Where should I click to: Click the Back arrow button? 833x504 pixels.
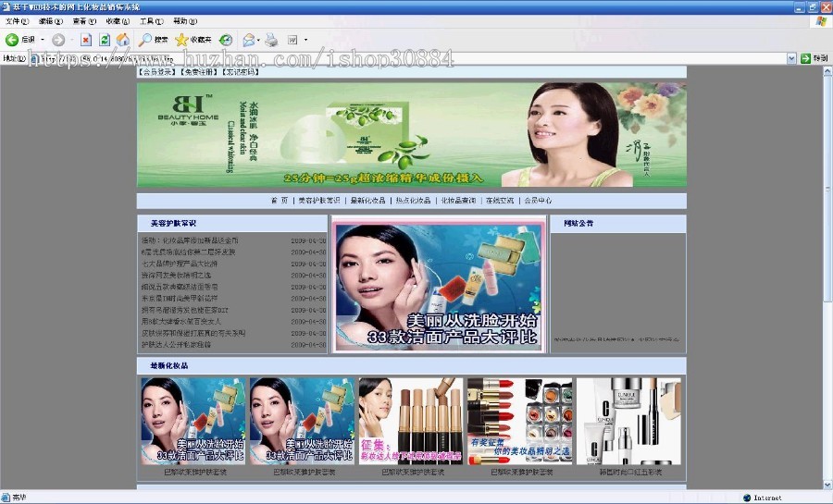coord(12,40)
